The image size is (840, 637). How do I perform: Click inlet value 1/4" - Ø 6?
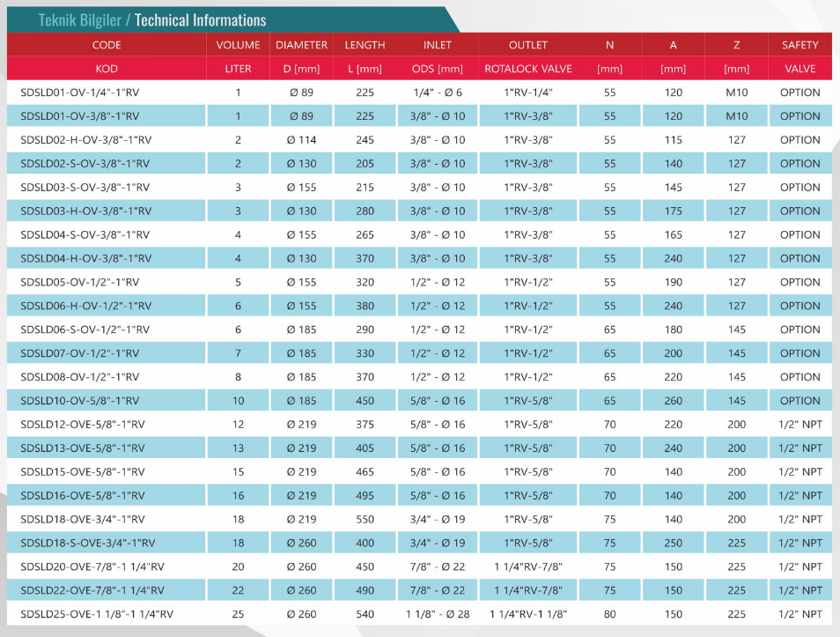tap(438, 93)
